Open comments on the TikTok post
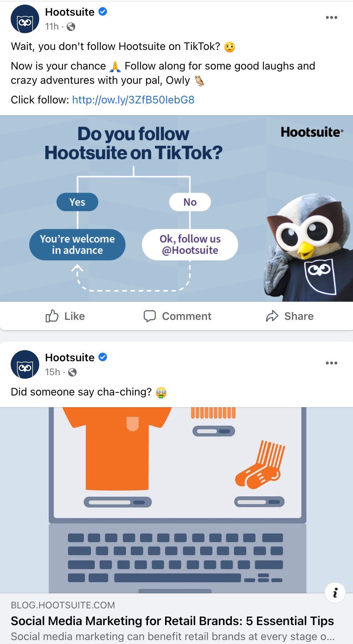 click(177, 316)
